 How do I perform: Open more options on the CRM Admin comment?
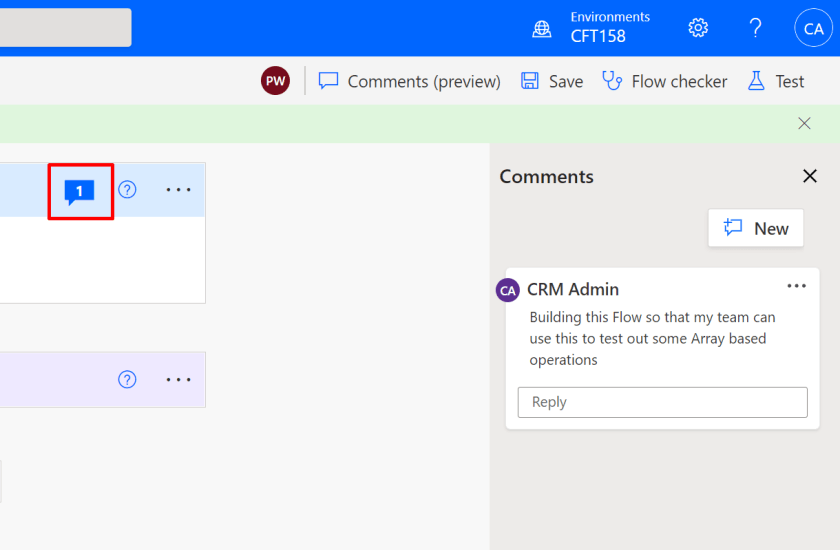[796, 286]
